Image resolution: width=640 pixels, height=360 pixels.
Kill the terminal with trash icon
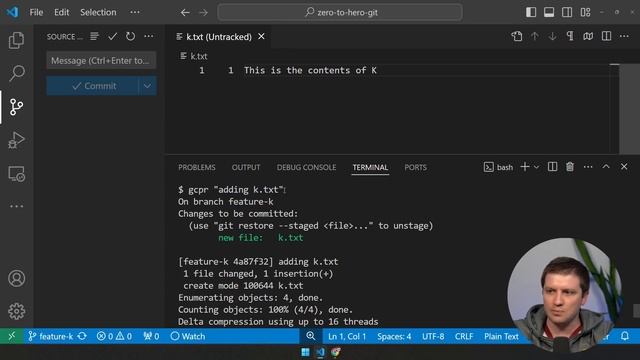click(570, 167)
